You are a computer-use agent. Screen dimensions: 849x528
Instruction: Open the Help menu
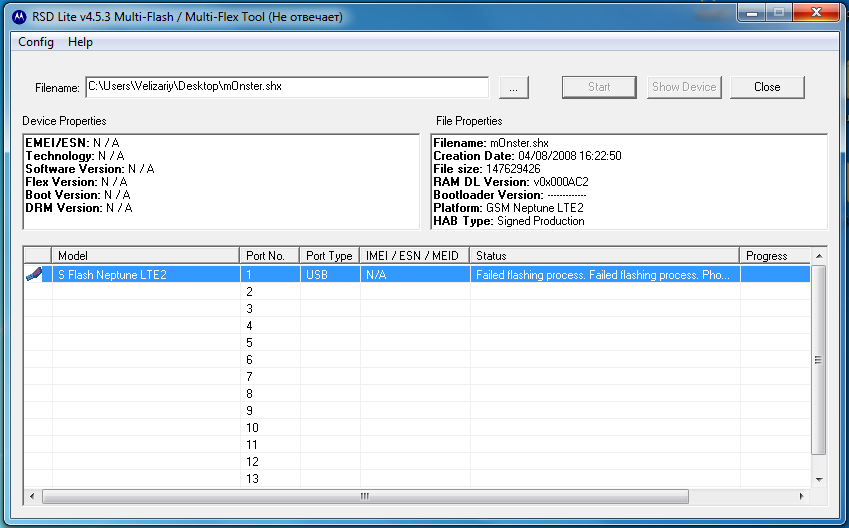80,42
